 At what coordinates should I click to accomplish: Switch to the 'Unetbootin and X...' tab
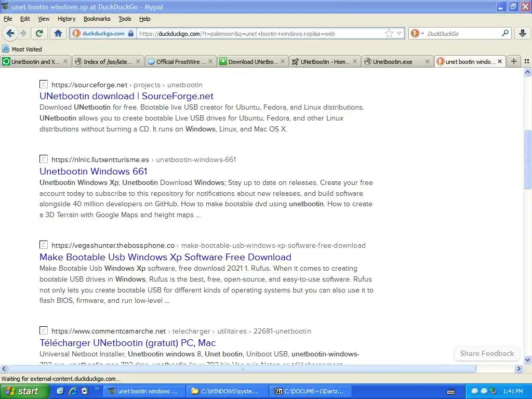coord(36,61)
